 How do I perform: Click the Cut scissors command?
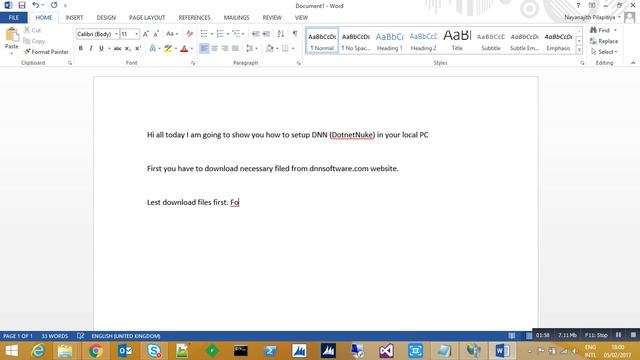point(32,30)
